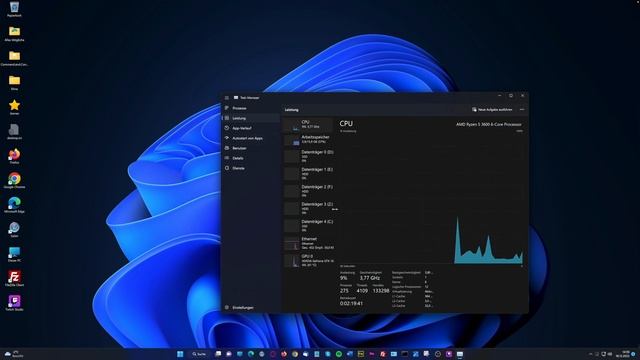Image resolution: width=640 pixels, height=360 pixels.
Task: Select the desktop.ini file icon
Action: pyautogui.click(x=14, y=131)
